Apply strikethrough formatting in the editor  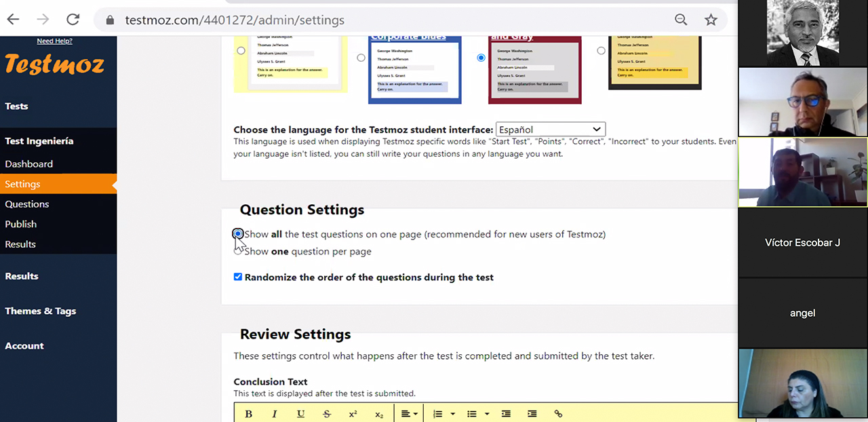pos(327,414)
